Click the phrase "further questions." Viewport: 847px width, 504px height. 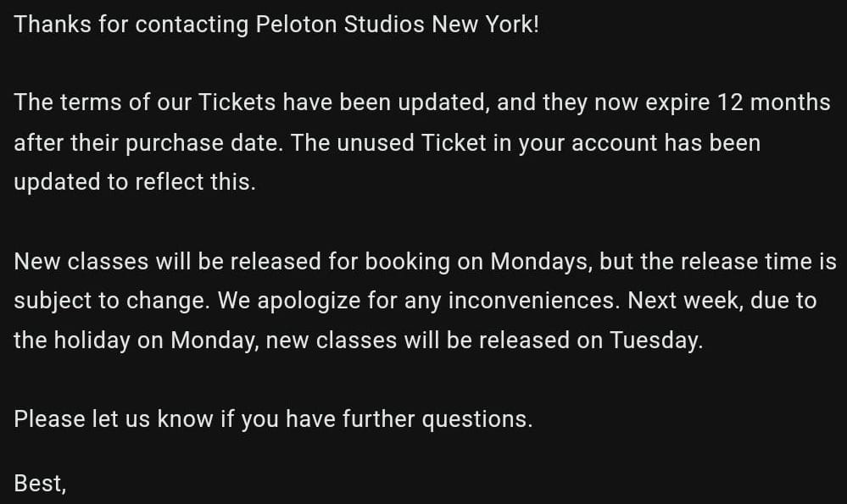437,418
